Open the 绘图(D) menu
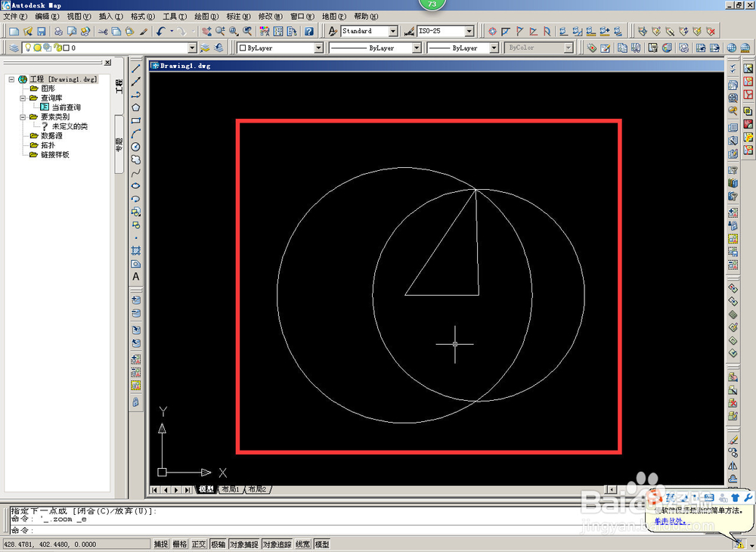Image resolution: width=756 pixels, height=552 pixels. [206, 17]
